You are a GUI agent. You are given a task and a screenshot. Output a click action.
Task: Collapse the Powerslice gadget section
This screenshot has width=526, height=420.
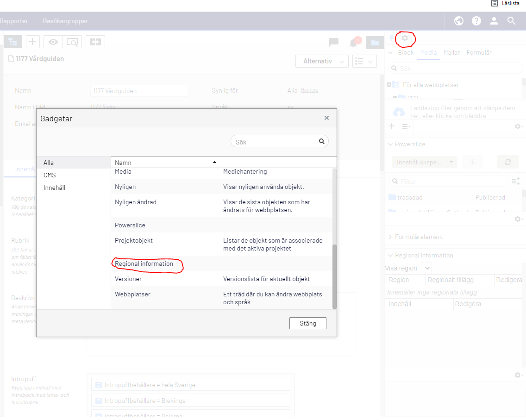click(x=390, y=144)
